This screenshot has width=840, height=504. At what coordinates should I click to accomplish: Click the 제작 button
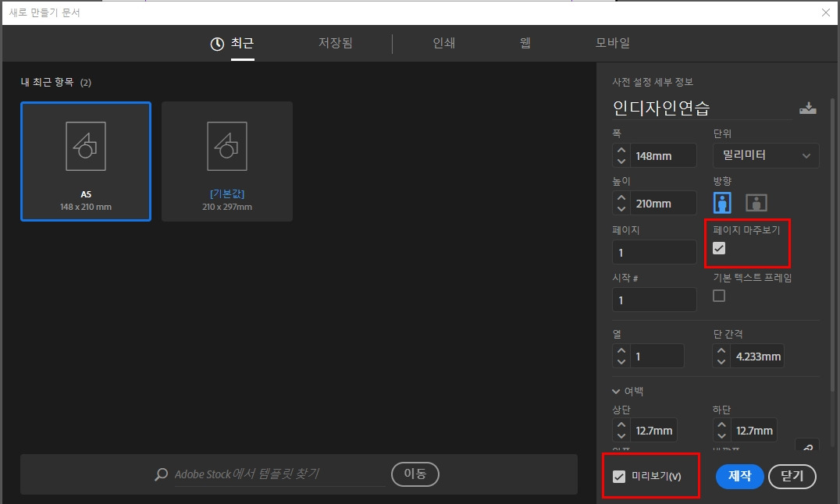pyautogui.click(x=739, y=477)
